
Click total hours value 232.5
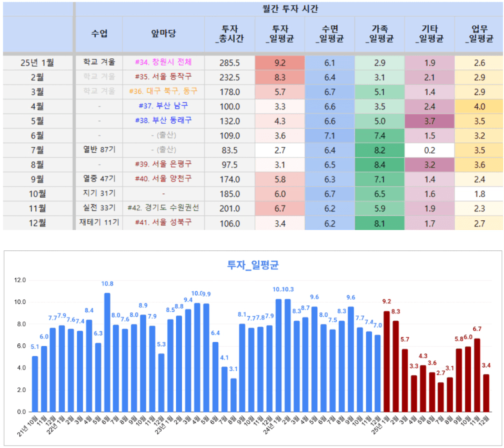pos(229,77)
